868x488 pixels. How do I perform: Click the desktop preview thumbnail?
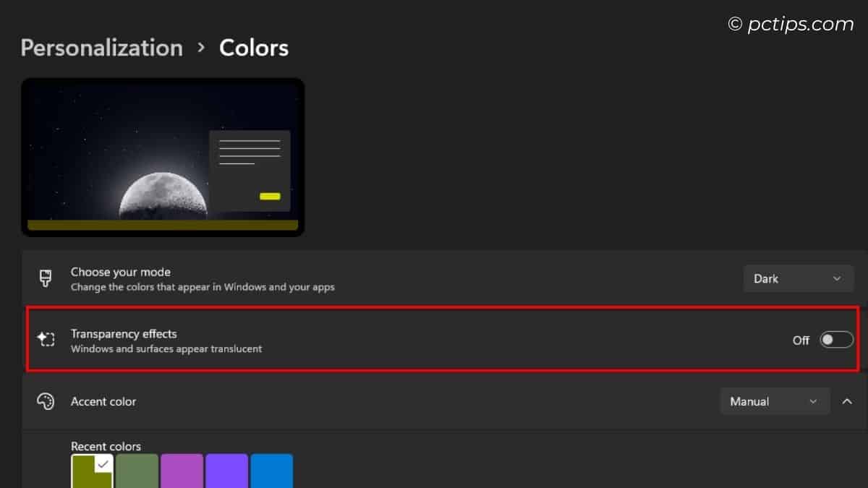coord(163,157)
